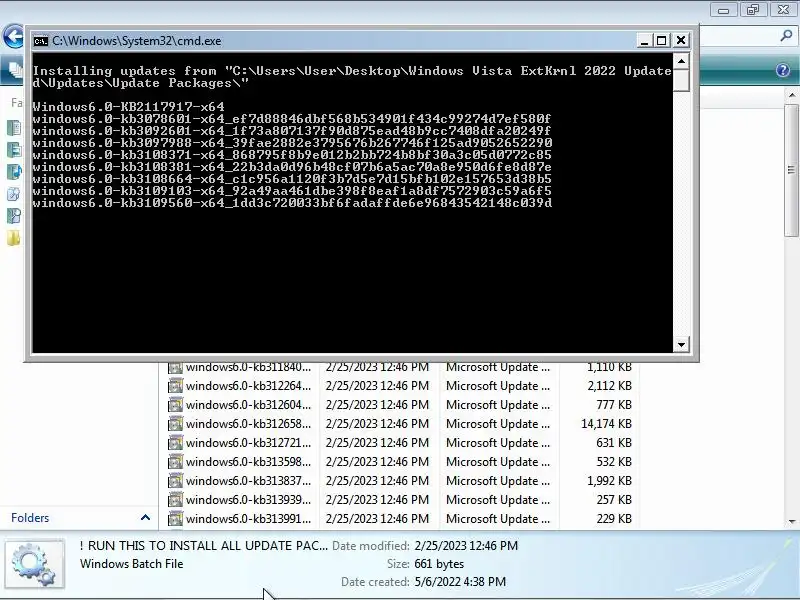Select file name windows6.0-kb311840...

click(248, 367)
